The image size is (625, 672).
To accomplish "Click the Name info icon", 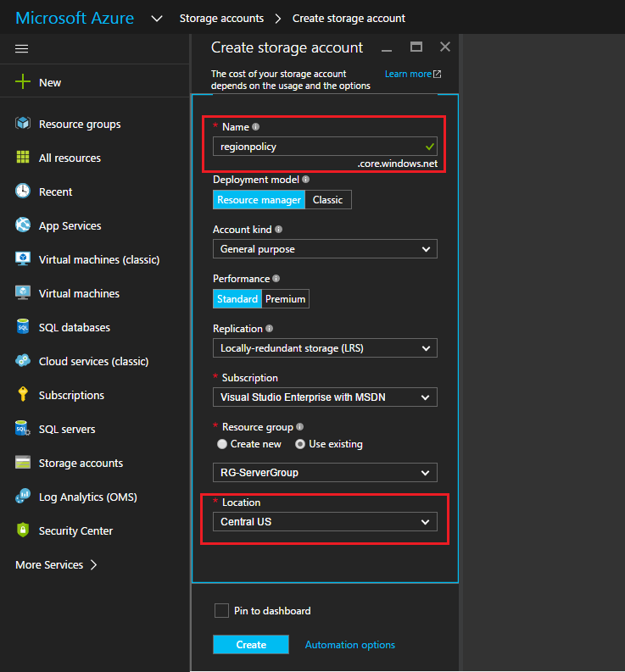I will click(255, 127).
